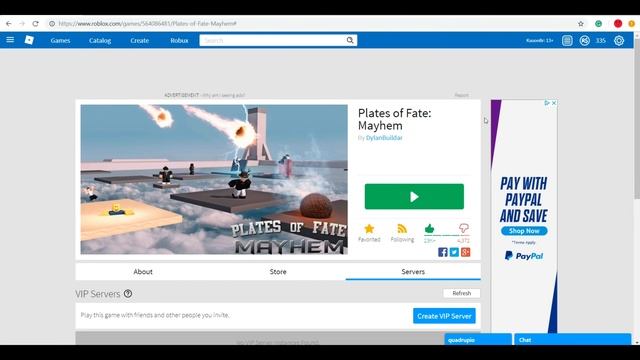Screen dimensions: 640x360
Task: Open the Catalog menu
Action: (x=100, y=40)
